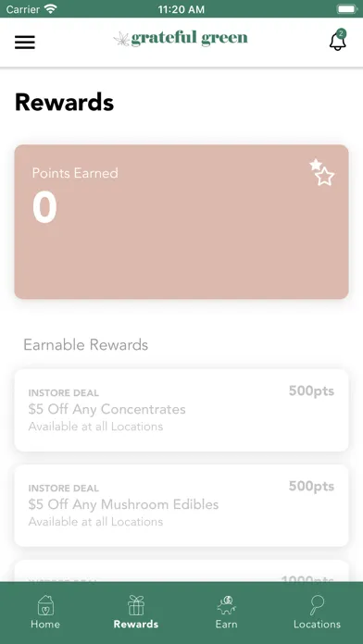Tap the pink Points Earned card
Viewport: 363px width, 644px height.
click(181, 221)
